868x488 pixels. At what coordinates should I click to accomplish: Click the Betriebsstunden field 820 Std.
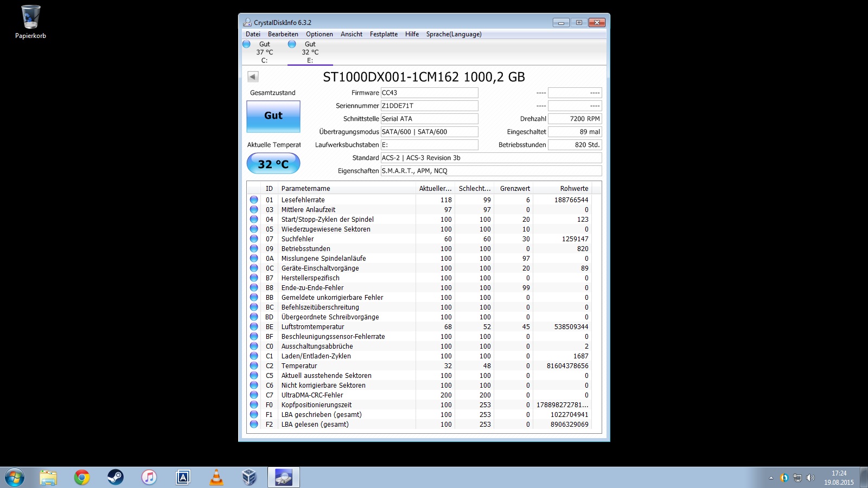(575, 145)
